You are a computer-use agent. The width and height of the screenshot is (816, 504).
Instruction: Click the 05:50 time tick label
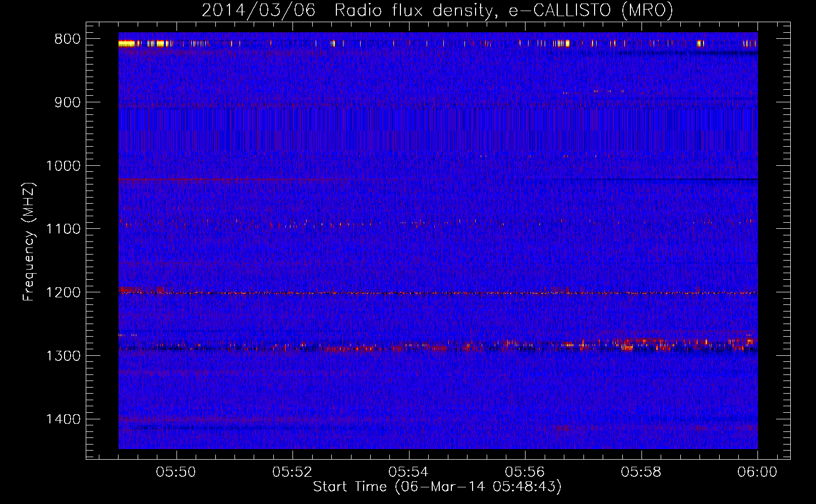tap(176, 472)
